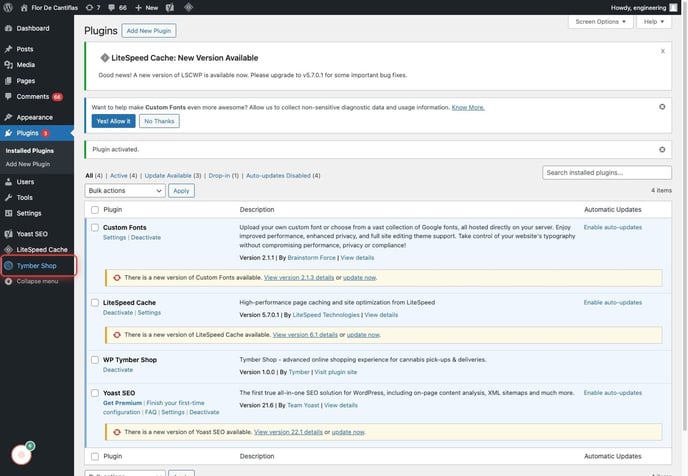Collapse the admin sidebar menu
The height and width of the screenshot is (476, 688).
click(36, 281)
